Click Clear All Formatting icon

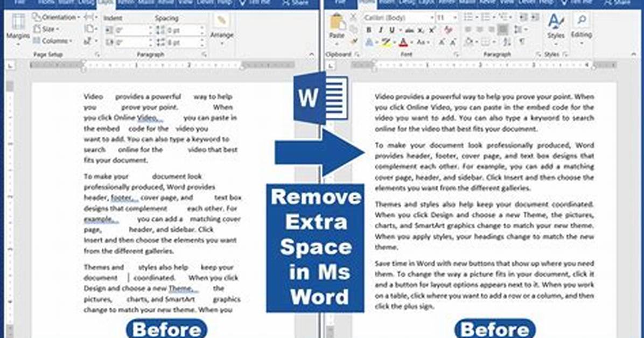(448, 30)
